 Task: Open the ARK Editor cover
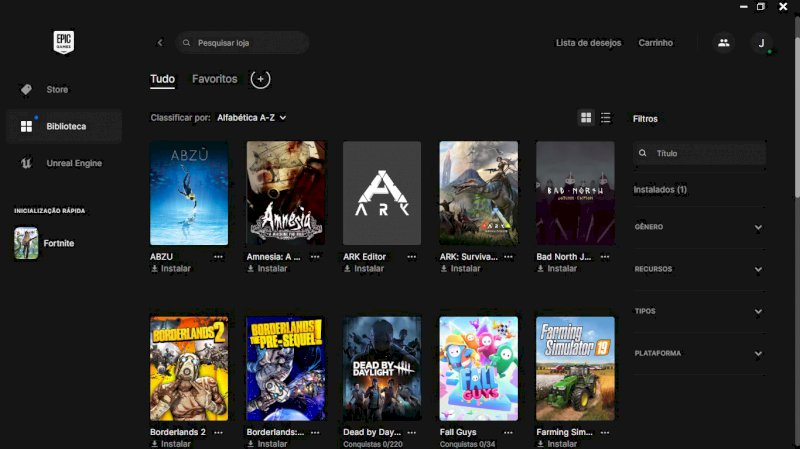[x=382, y=193]
